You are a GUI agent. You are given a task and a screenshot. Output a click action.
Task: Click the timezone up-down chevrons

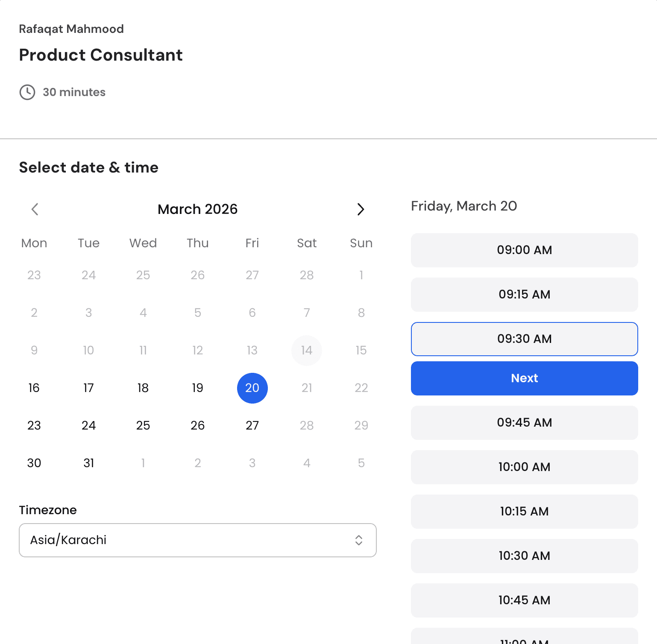click(x=359, y=540)
